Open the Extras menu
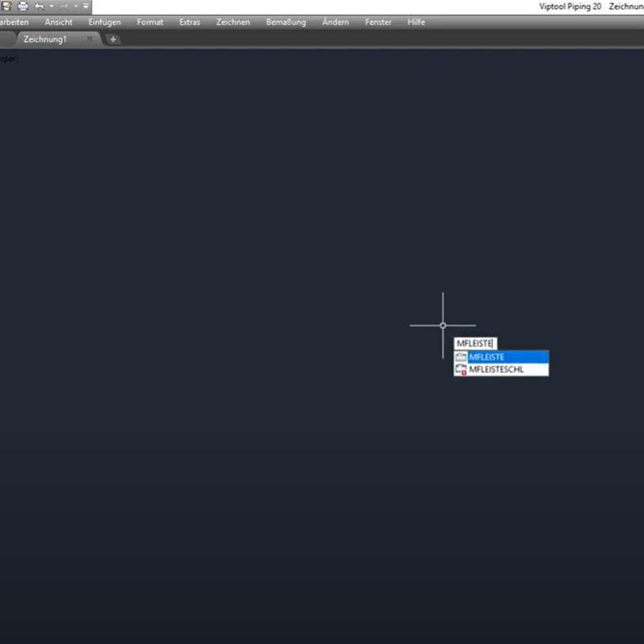The width and height of the screenshot is (644, 644). tap(190, 22)
